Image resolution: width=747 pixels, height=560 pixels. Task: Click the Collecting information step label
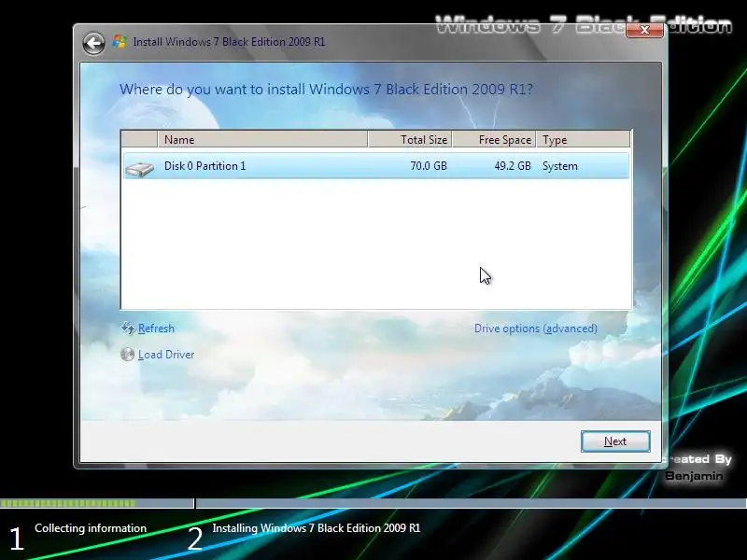pos(91,528)
